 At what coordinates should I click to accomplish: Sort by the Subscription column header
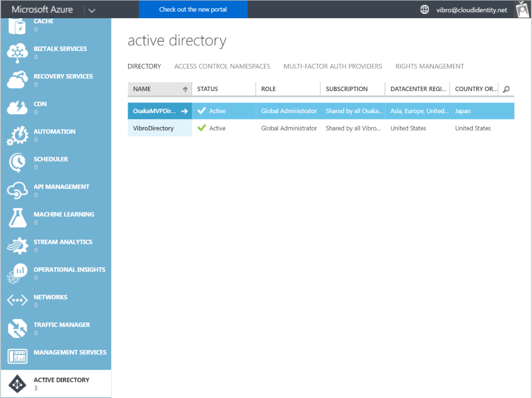[x=347, y=89]
